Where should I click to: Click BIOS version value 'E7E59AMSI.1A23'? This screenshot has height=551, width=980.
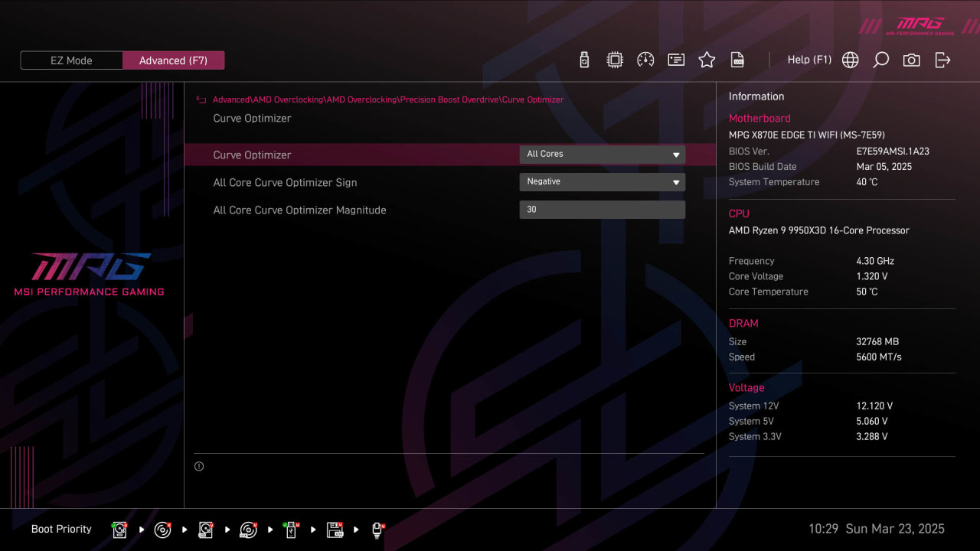(x=893, y=152)
